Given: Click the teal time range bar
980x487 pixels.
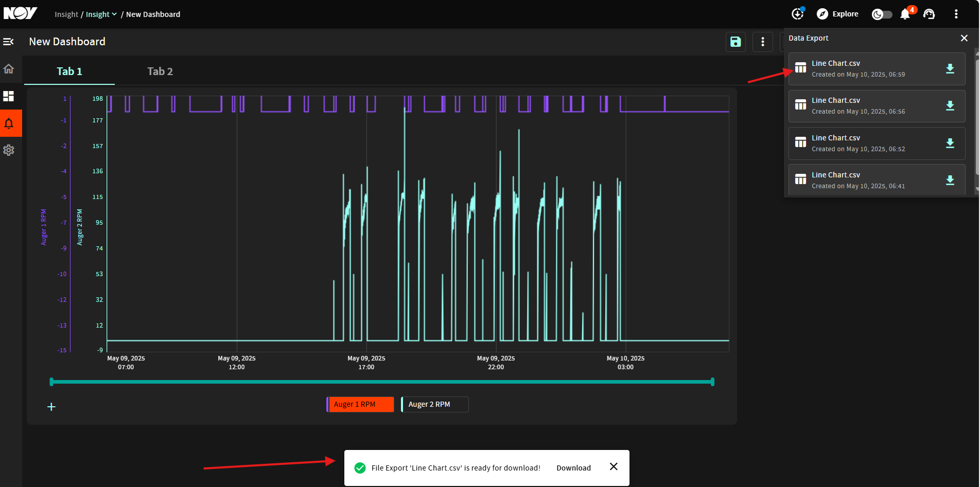Looking at the screenshot, I should [x=382, y=382].
